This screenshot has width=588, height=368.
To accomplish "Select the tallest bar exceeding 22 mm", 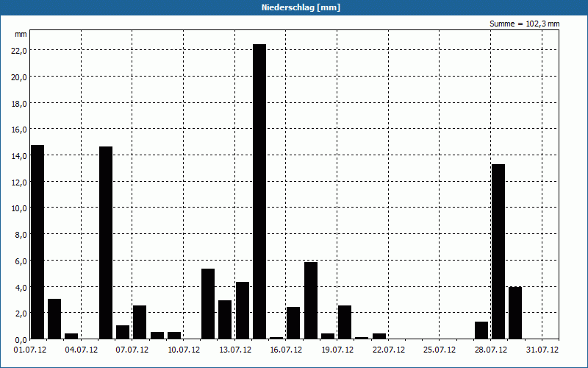I will 259,191.
